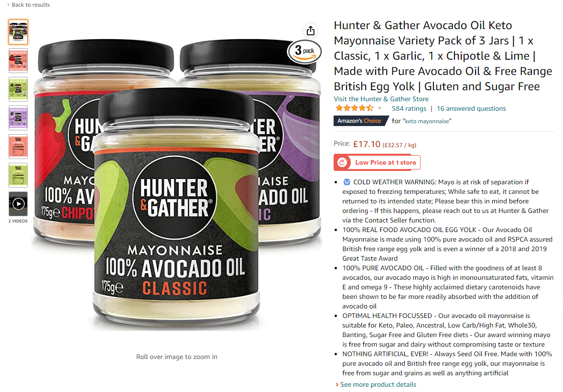Click the share icon above product image
Image resolution: width=563 pixels, height=392 pixels.
click(311, 31)
